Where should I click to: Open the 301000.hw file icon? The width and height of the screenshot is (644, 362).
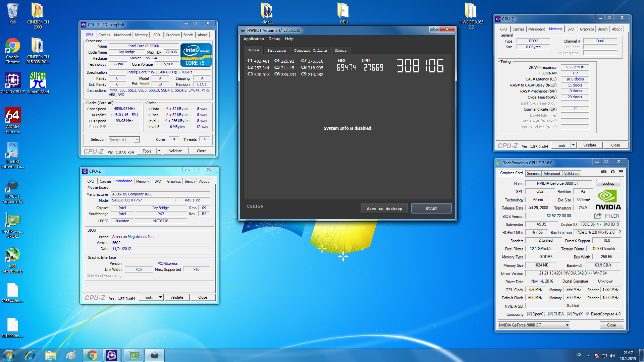tap(12, 327)
